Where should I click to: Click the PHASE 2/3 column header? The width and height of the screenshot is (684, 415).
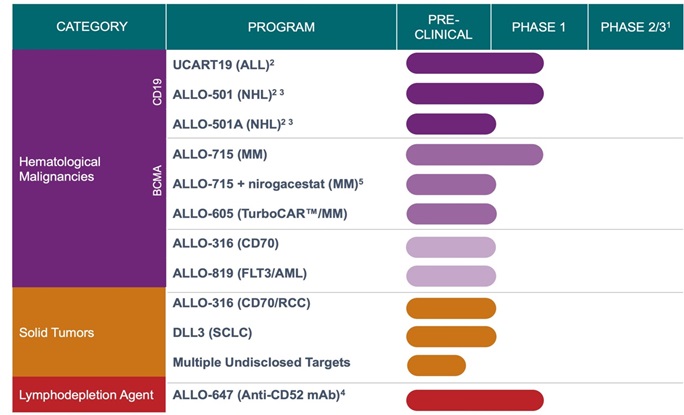[634, 27]
